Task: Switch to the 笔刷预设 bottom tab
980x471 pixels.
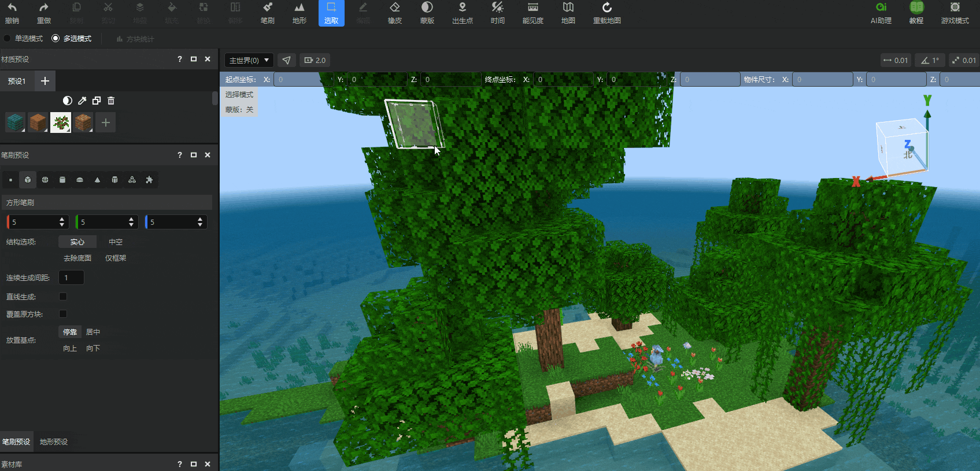Action: 16,442
